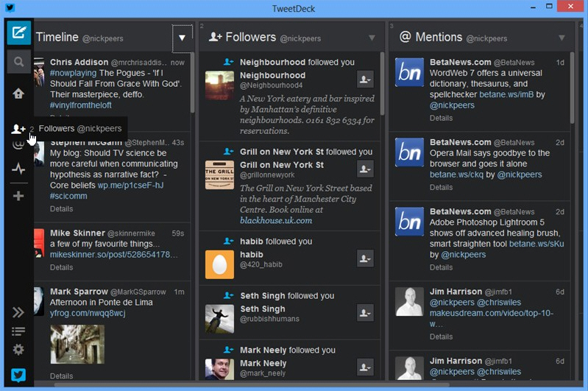Maximize the TweetDeck window

[x=549, y=7]
